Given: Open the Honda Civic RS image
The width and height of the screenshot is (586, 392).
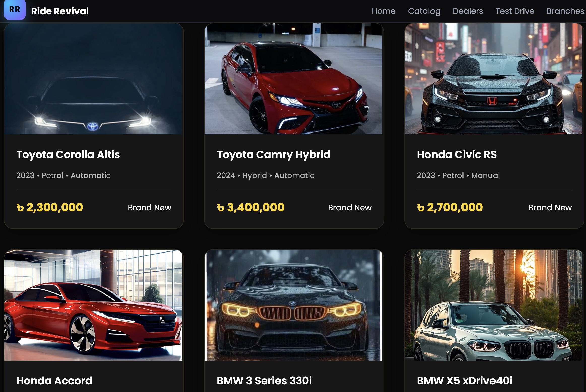Looking at the screenshot, I should point(494,79).
